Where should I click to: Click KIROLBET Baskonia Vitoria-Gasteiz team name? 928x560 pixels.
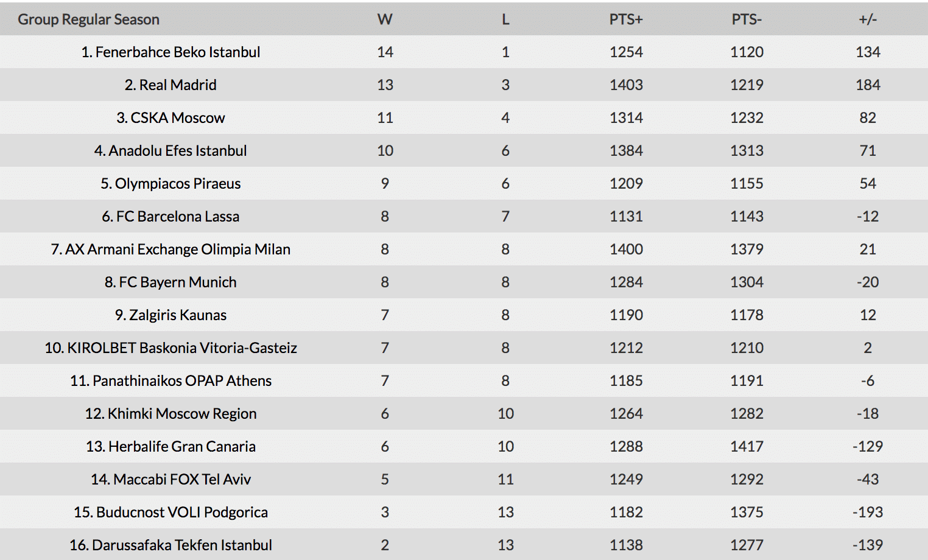point(170,348)
